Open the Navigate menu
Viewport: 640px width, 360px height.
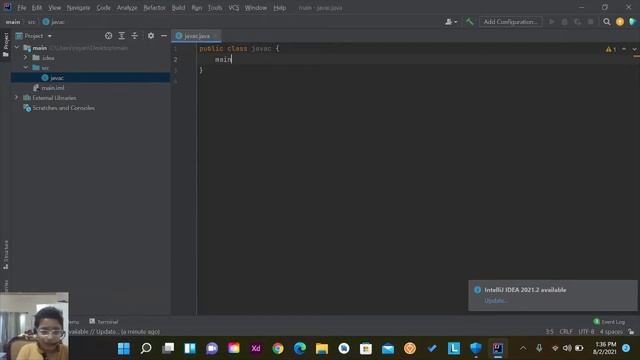tap(78, 8)
